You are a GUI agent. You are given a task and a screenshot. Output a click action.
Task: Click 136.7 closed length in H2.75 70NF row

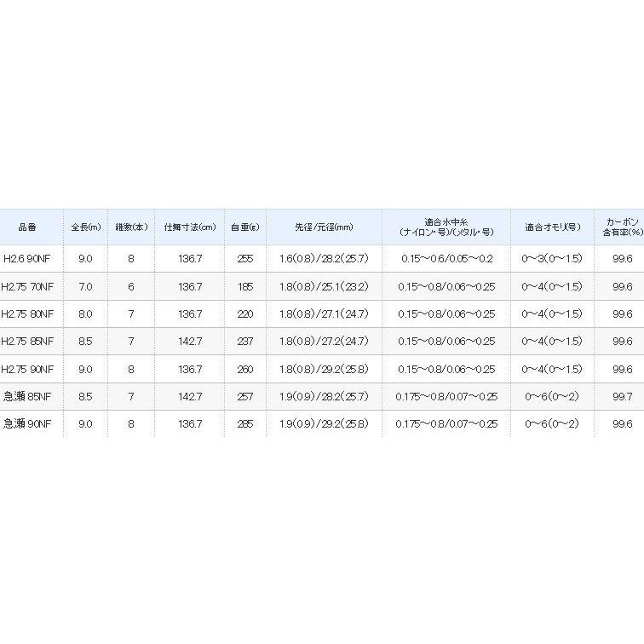190,287
